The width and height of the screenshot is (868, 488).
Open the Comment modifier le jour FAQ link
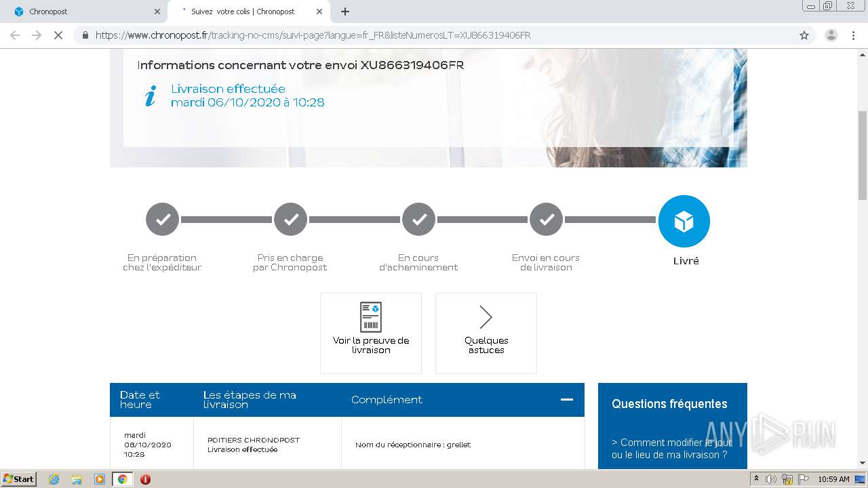(x=671, y=449)
